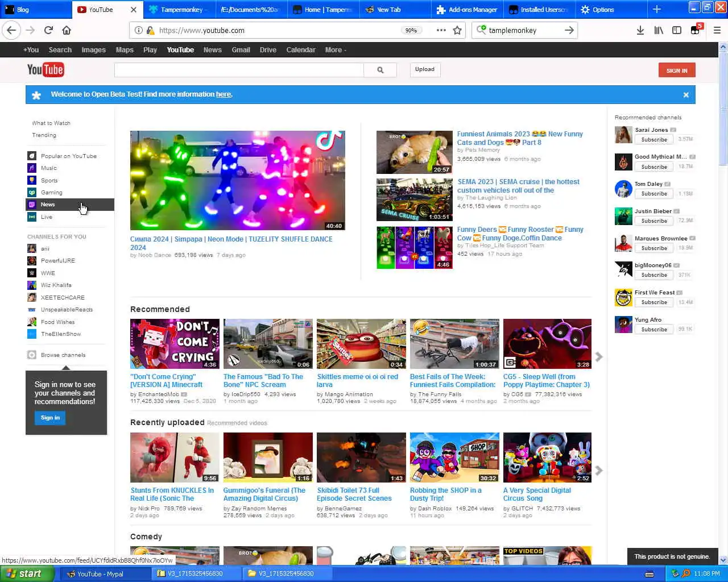Open Don't Come Crying thumbnail
The image size is (728, 582).
point(175,344)
